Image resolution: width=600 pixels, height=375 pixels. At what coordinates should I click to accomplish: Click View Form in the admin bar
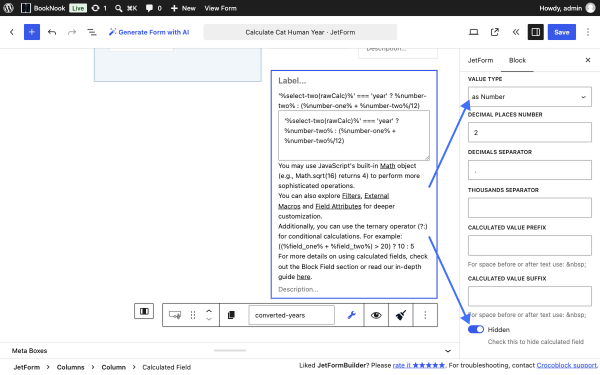tap(220, 8)
